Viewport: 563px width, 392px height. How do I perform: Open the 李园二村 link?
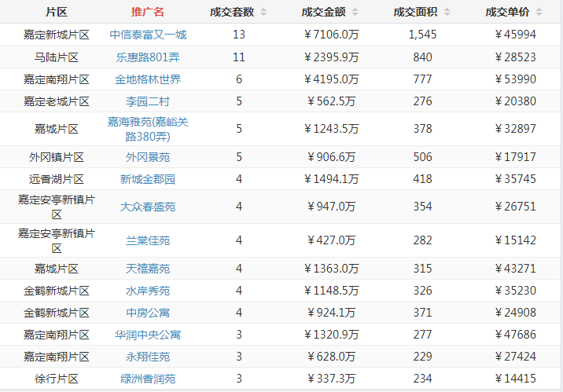coord(148,101)
